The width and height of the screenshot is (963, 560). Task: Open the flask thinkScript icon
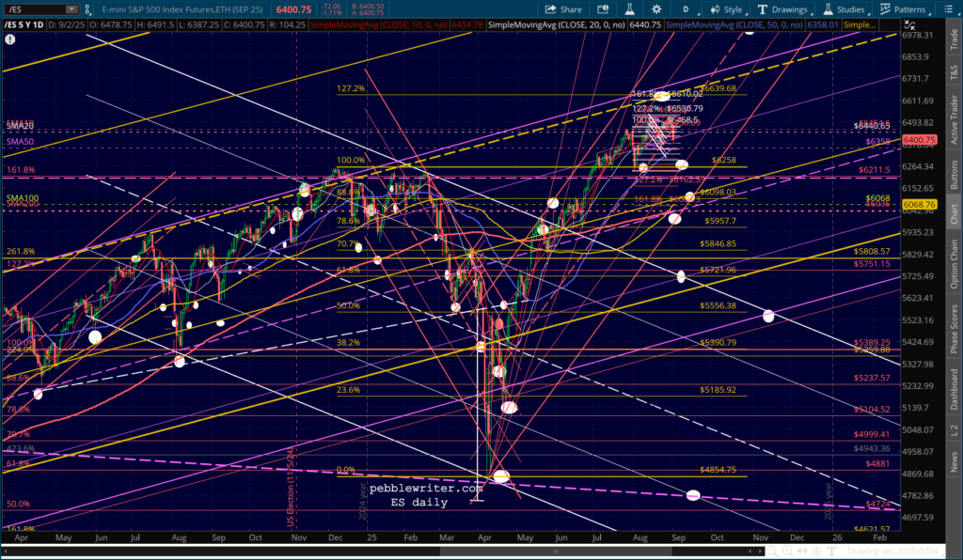629,9
